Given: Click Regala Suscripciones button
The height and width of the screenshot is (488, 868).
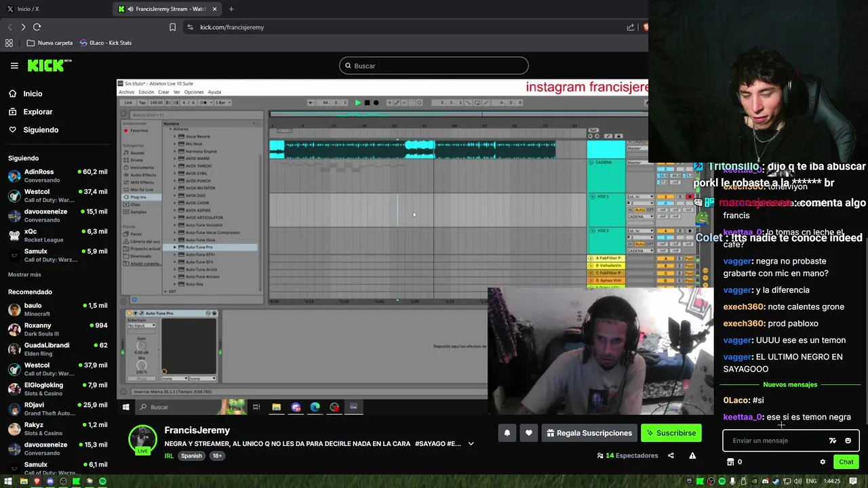Looking at the screenshot, I should click(589, 433).
